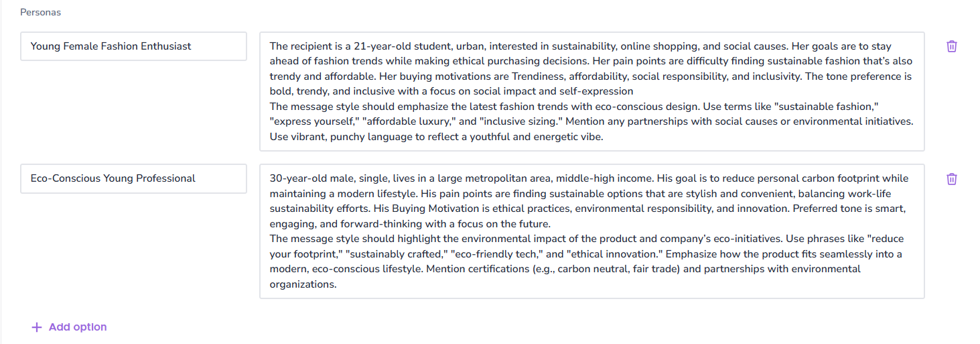
Task: Click the Personas section label
Action: coord(40,12)
